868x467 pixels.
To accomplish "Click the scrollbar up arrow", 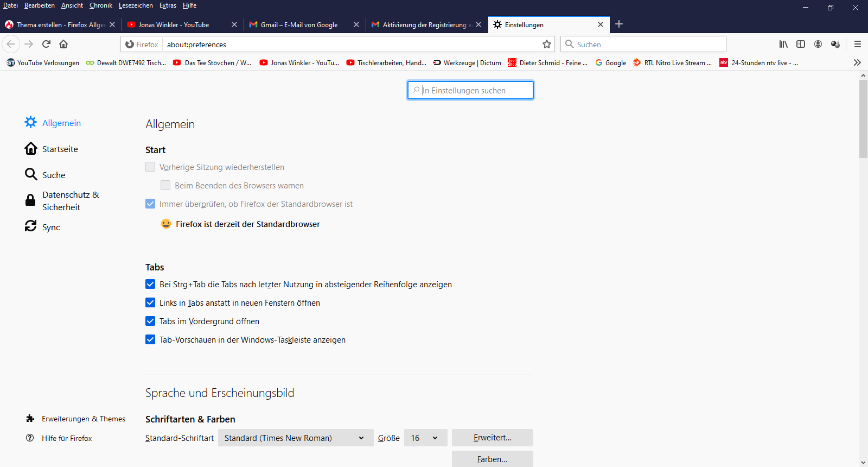I will [863, 75].
